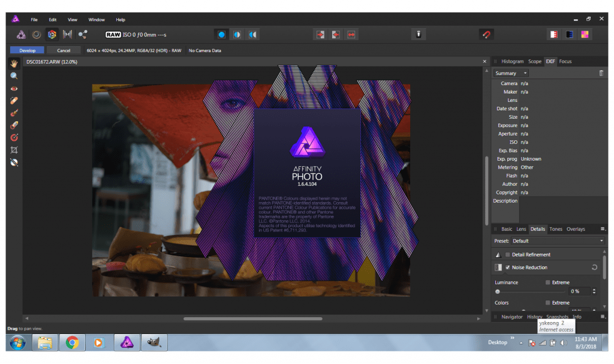Click the trash icon in EXIF panel
This screenshot has height=364, width=614.
coord(601,73)
